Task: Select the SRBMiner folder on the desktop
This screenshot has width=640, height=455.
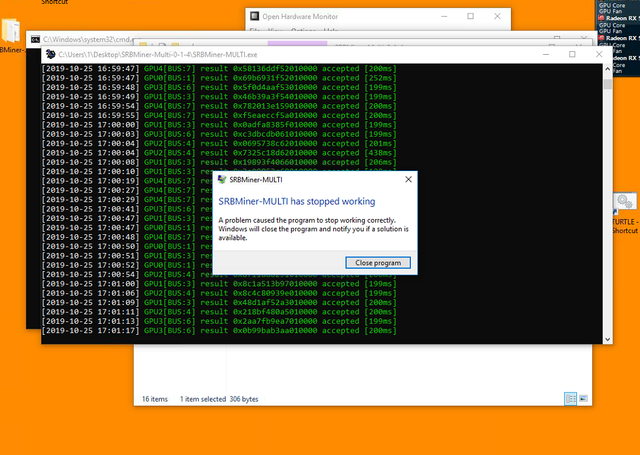Action: (11, 36)
